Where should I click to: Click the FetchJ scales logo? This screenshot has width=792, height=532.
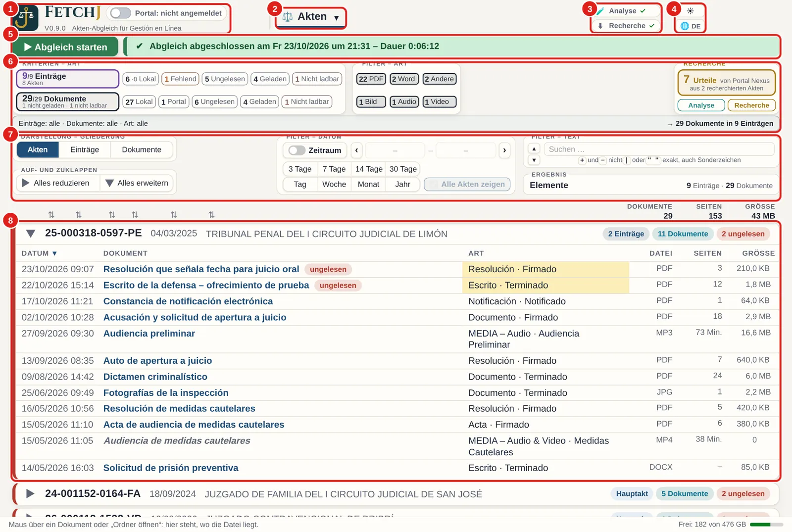coord(26,18)
